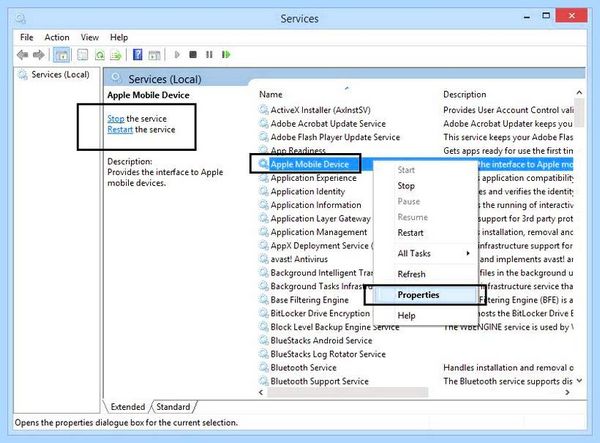This screenshot has width=600, height=443.
Task: Click gear icon beside Adobe Acrobat Update Service
Action: tap(264, 124)
